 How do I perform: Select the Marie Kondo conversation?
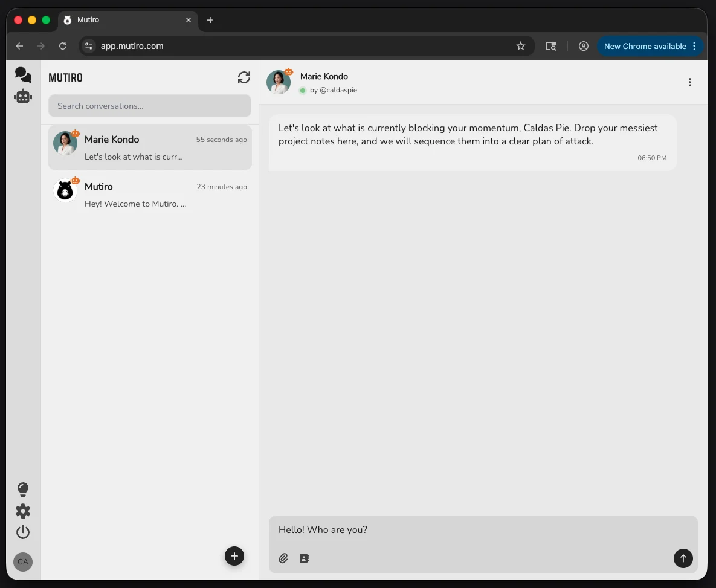pyautogui.click(x=150, y=147)
